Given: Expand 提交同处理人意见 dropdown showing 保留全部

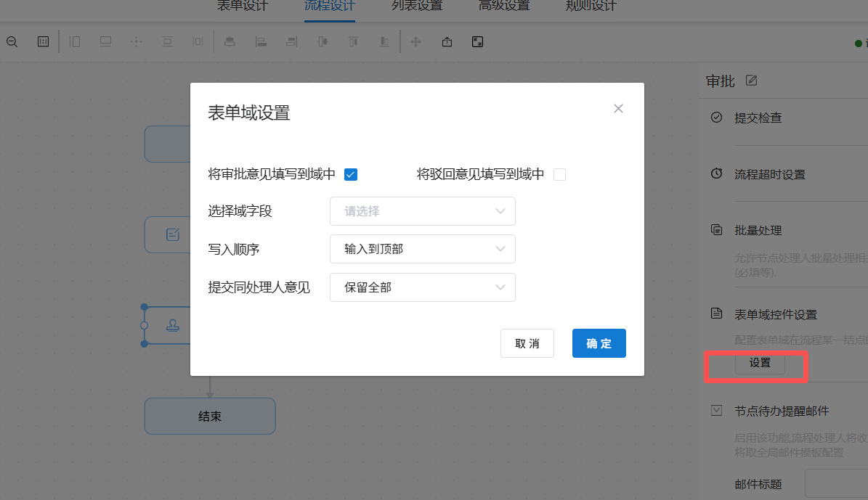Looking at the screenshot, I should 422,287.
